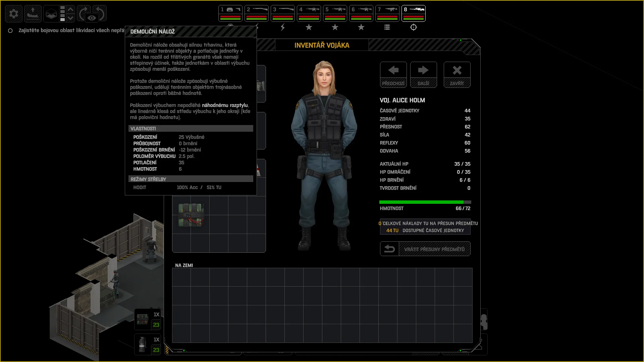644x362 pixels.
Task: Click the ammo belt icon under soldier 7
Action: [x=387, y=27]
